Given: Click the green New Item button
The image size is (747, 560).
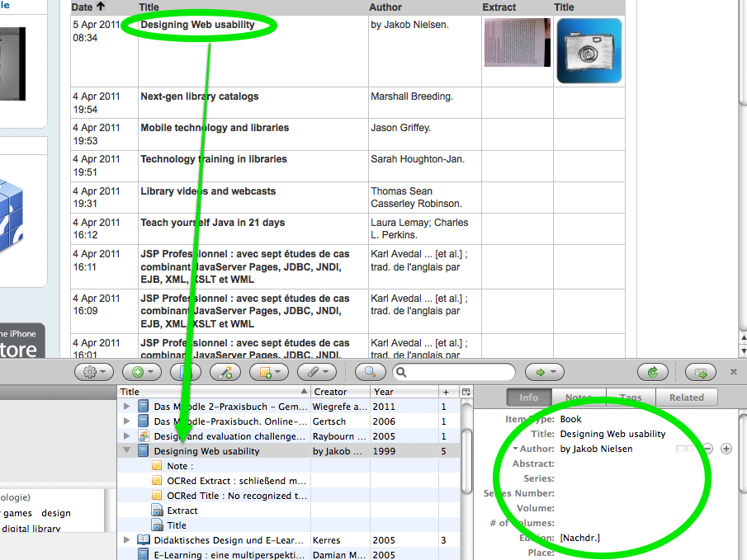Looking at the screenshot, I should [141, 372].
